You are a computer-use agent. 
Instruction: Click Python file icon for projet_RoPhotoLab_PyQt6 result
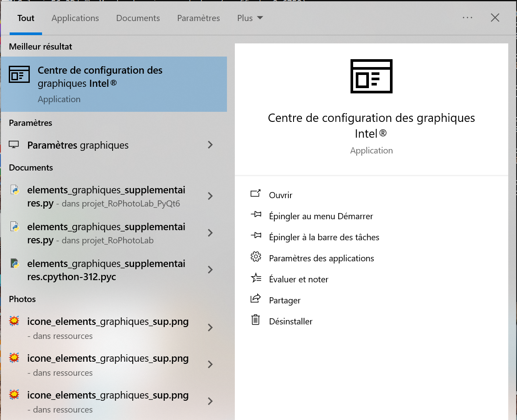[x=14, y=190]
